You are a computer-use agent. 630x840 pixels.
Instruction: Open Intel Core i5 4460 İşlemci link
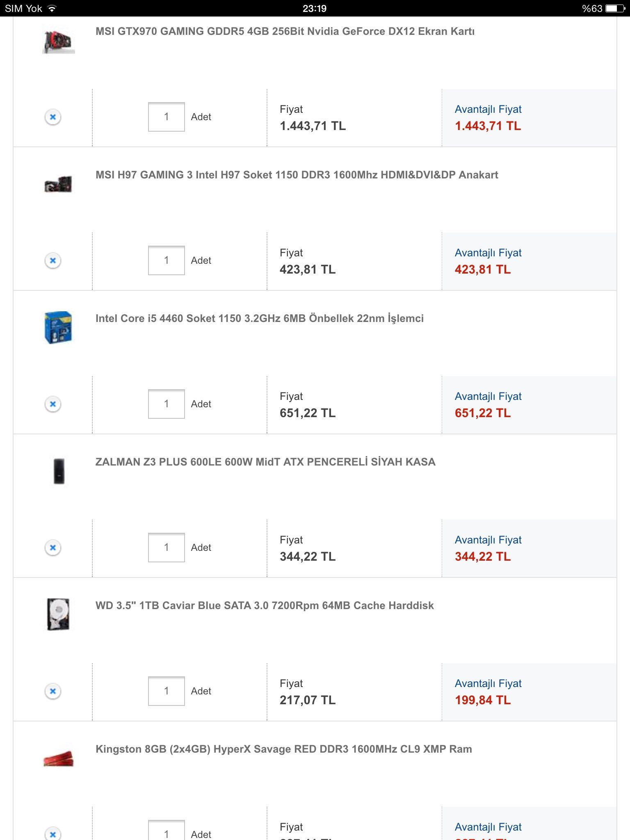(259, 319)
